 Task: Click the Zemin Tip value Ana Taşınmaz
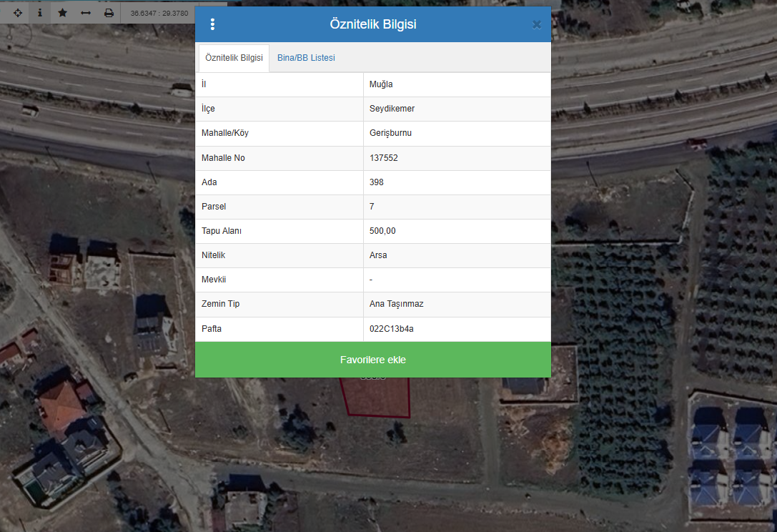point(396,304)
